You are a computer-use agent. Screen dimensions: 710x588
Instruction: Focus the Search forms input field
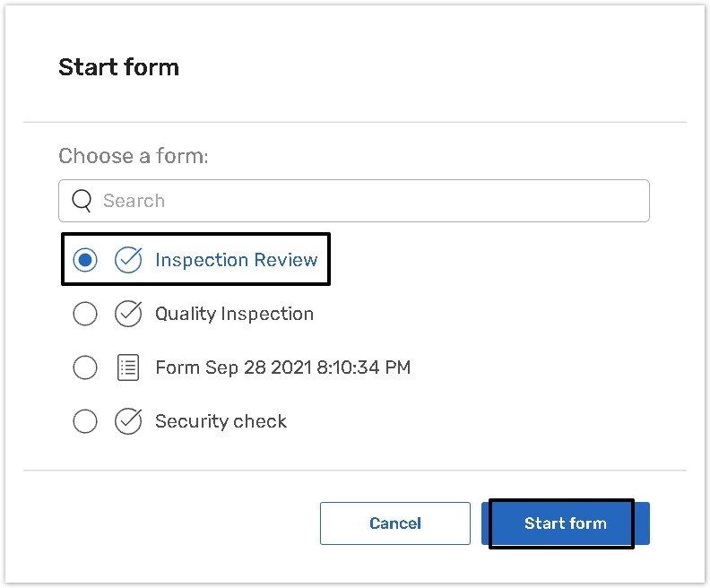377,201
